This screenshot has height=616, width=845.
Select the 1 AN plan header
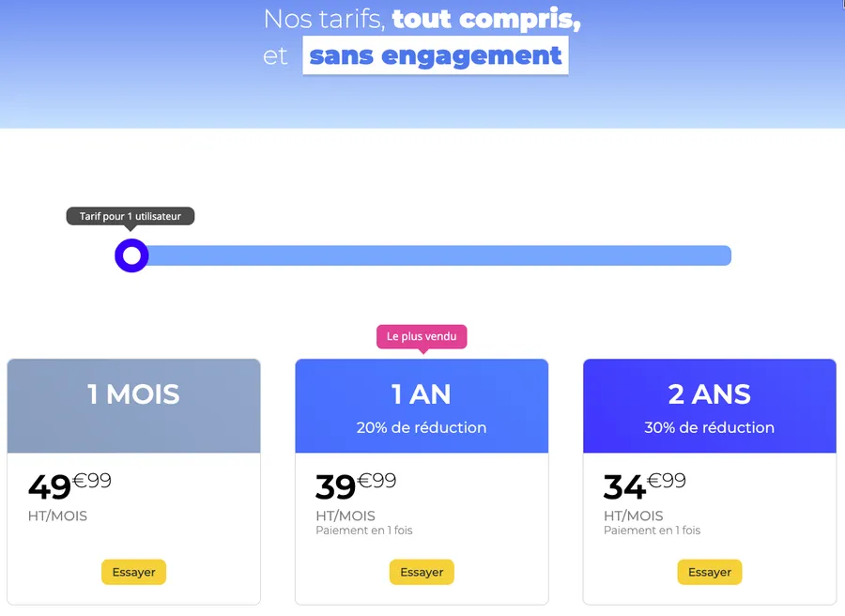point(422,394)
